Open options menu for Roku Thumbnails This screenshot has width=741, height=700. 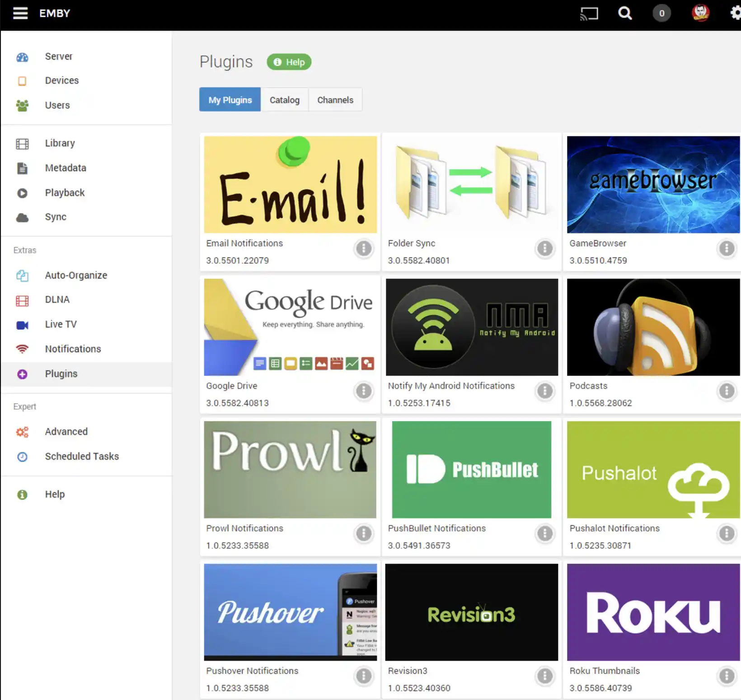click(727, 676)
